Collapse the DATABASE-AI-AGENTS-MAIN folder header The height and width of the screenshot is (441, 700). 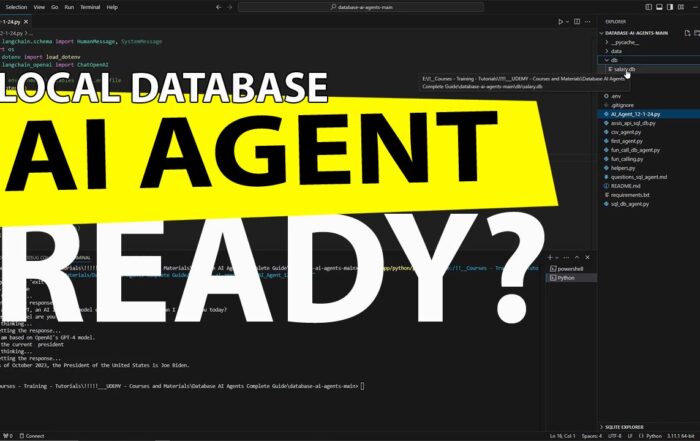click(x=636, y=33)
